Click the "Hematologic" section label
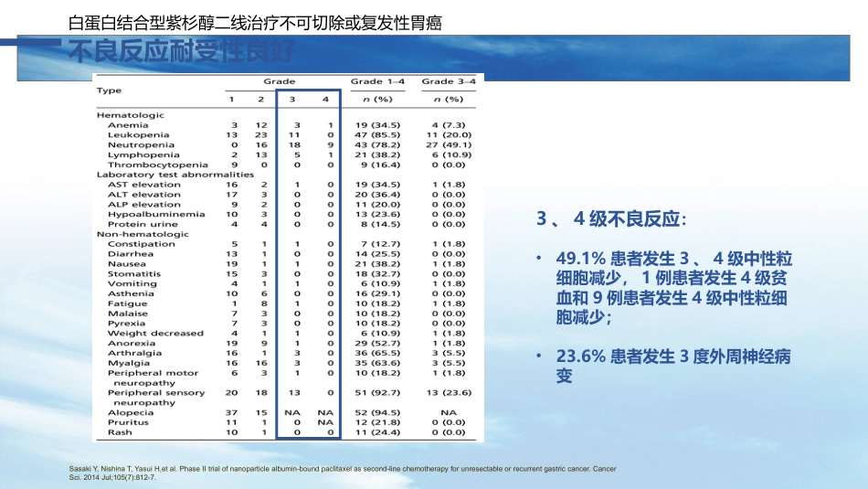This screenshot has height=489, width=868. [x=131, y=115]
